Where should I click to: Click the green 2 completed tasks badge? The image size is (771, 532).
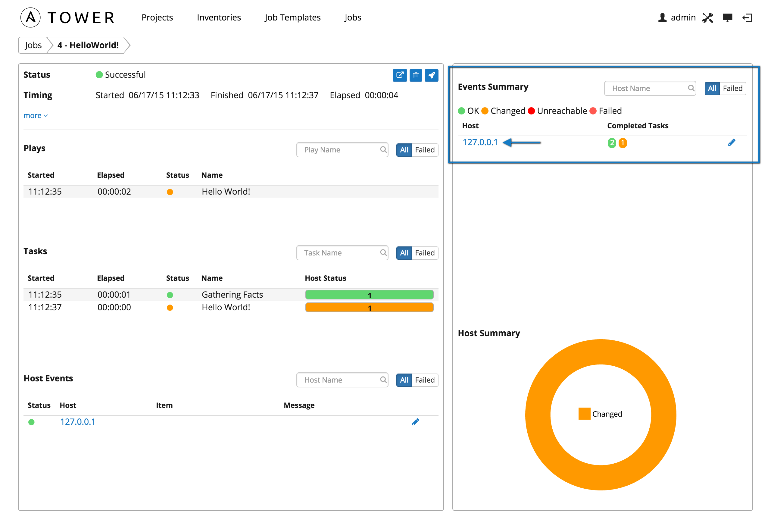click(x=611, y=143)
